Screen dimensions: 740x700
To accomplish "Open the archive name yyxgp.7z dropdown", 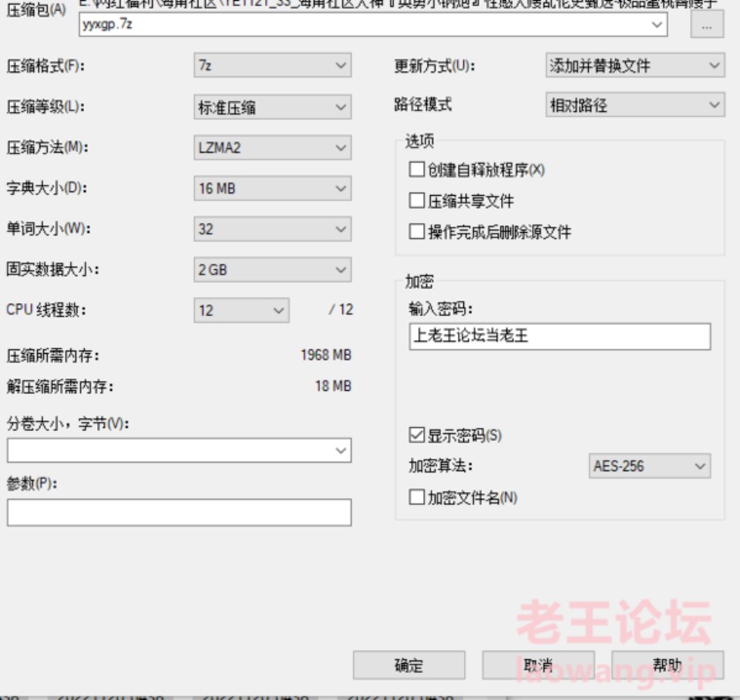I will click(657, 24).
